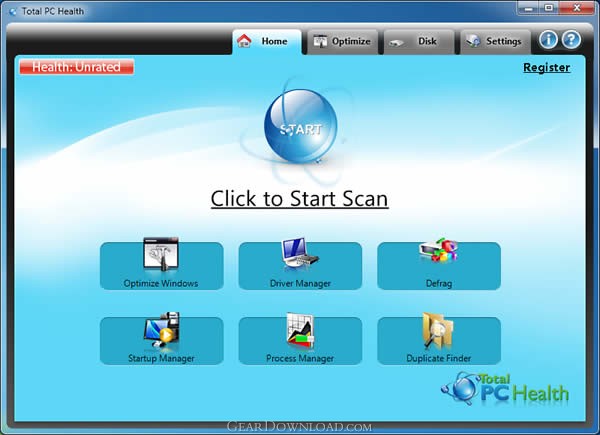Image resolution: width=600 pixels, height=435 pixels.
Task: Click the 'Click to Start Scan' link
Action: [300, 199]
